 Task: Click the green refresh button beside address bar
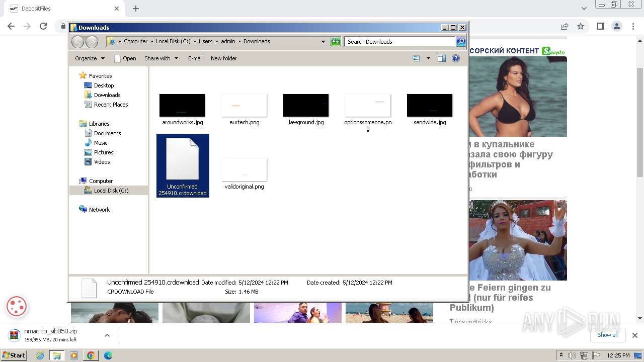click(336, 42)
